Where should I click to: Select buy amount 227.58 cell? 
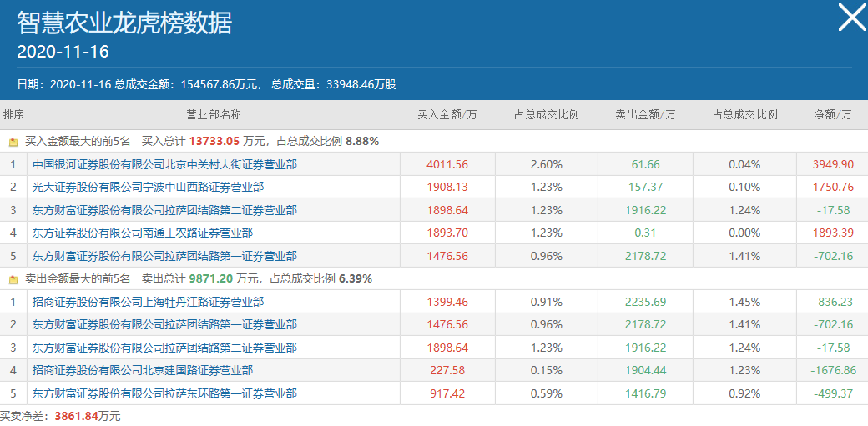click(447, 370)
